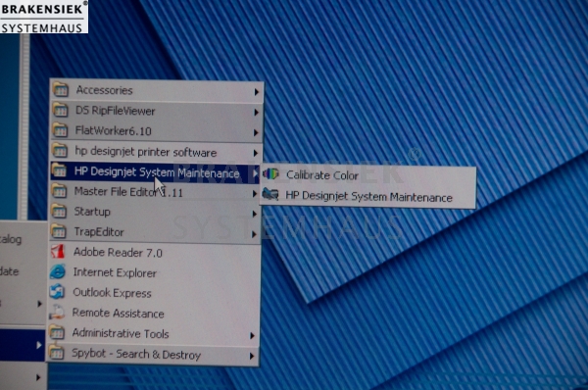Expand the Administrative Tools submenu arrow

[x=252, y=336]
